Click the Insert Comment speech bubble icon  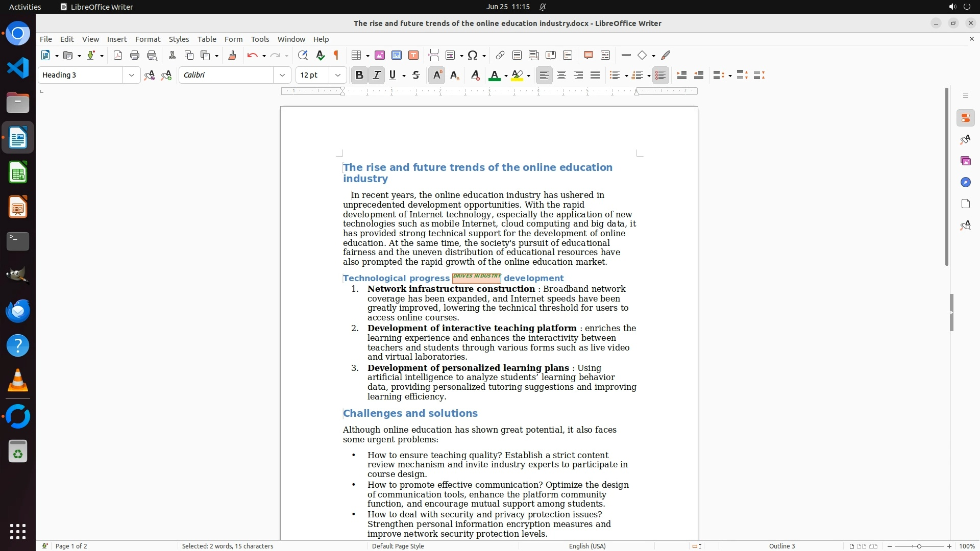click(x=589, y=55)
